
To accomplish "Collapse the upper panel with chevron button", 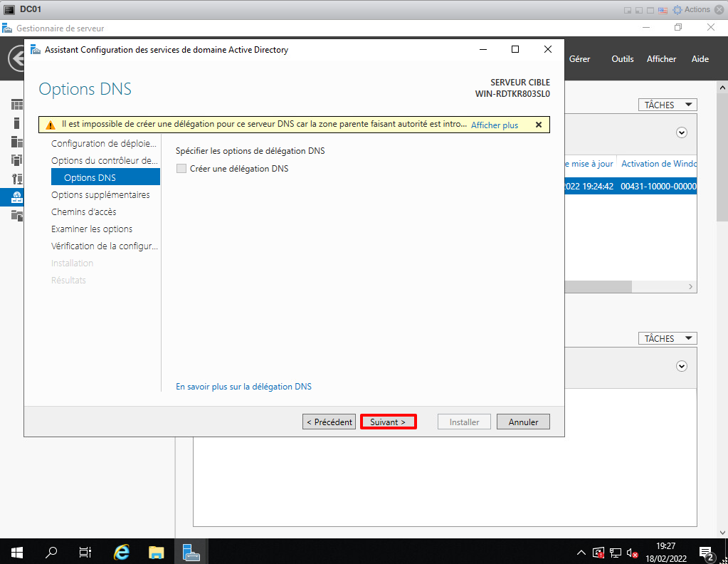I will click(x=682, y=132).
